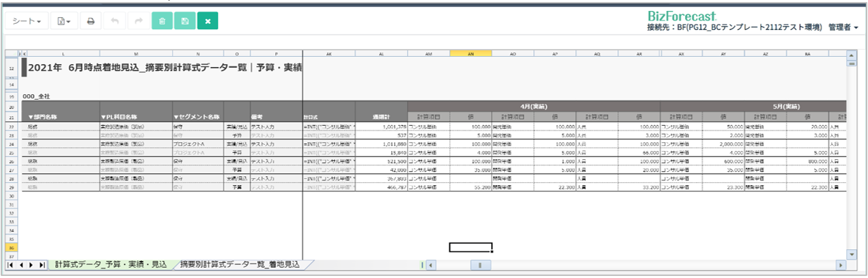868x278 pixels.
Task: Click the green trash delete icon
Action: coord(162,21)
